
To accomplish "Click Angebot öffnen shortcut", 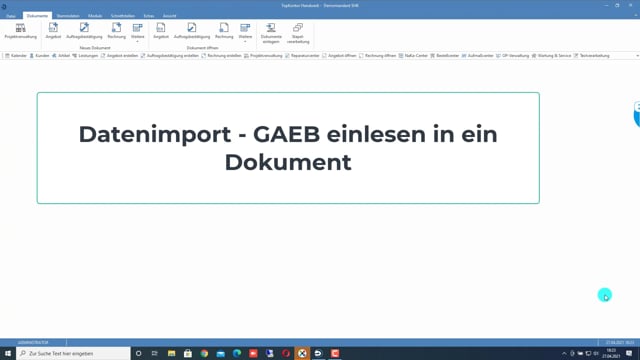I will (x=339, y=56).
